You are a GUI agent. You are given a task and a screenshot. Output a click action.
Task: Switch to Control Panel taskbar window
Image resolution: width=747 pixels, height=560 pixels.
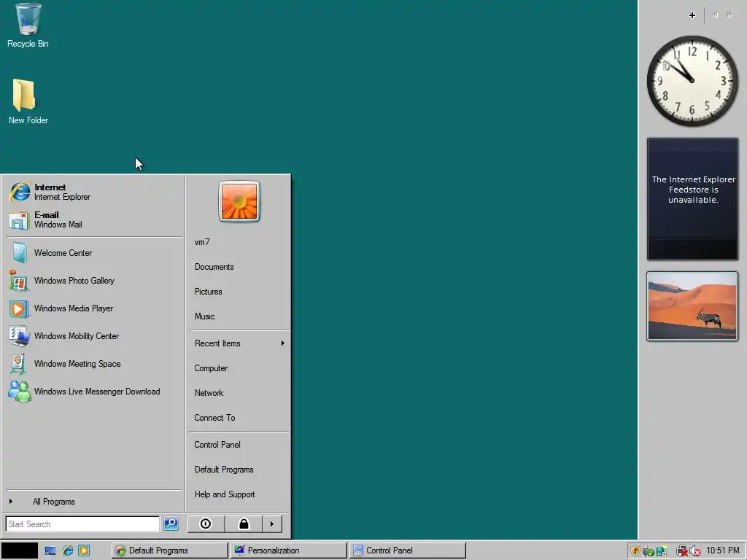407,551
